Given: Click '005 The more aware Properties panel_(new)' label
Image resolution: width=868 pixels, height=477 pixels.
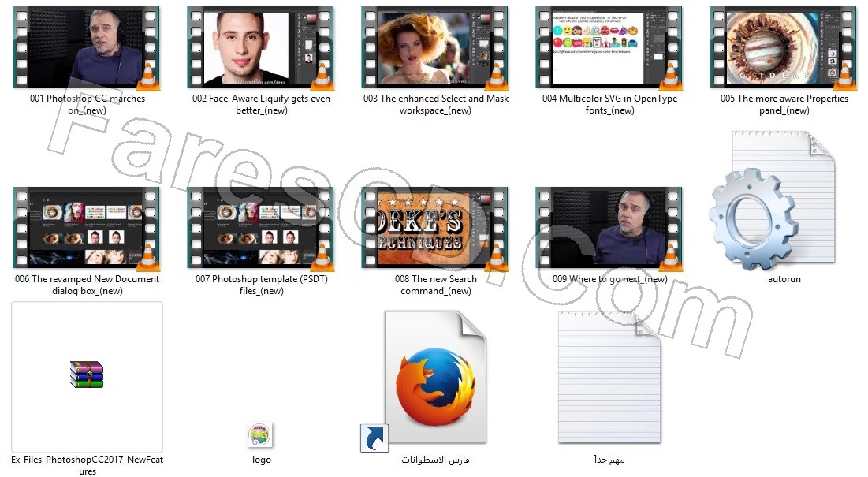Looking at the screenshot, I should 784,104.
